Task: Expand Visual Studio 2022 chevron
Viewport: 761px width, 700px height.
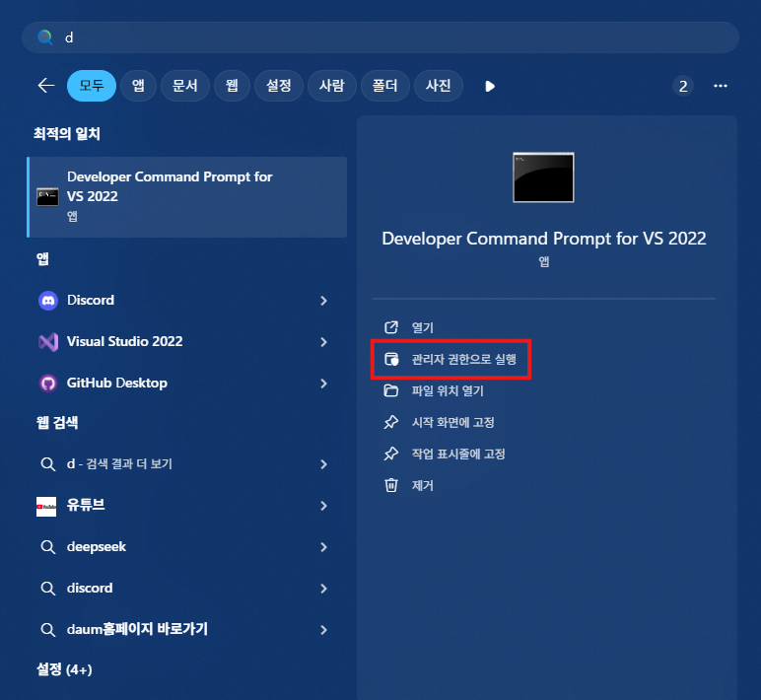Action: 323,342
